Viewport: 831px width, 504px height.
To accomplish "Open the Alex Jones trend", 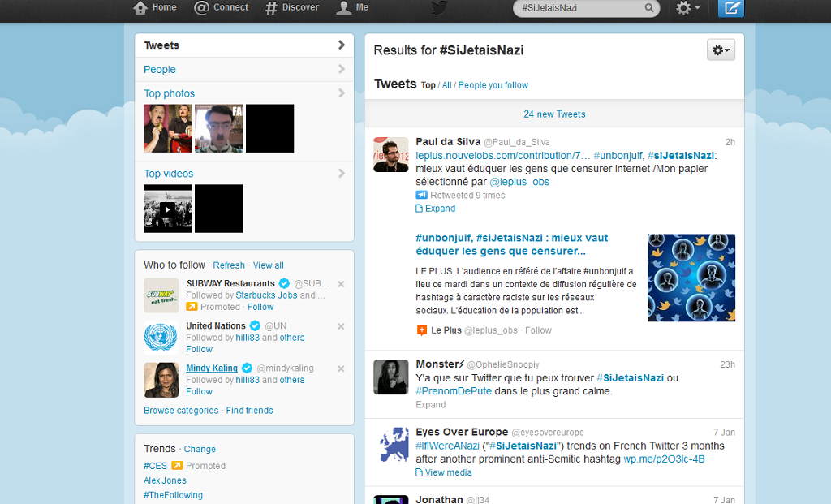I will point(165,480).
